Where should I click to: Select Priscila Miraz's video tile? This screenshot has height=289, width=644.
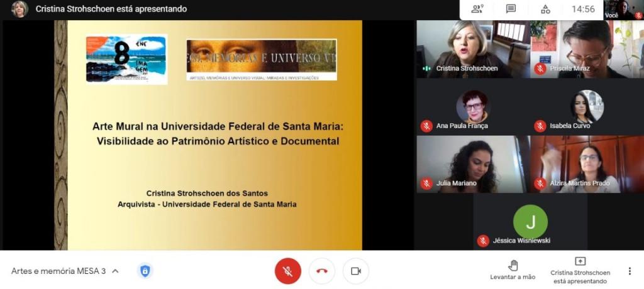(587, 49)
